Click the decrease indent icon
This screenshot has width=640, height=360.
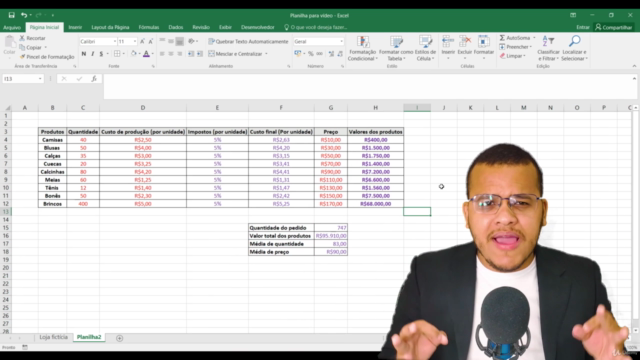coord(191,53)
